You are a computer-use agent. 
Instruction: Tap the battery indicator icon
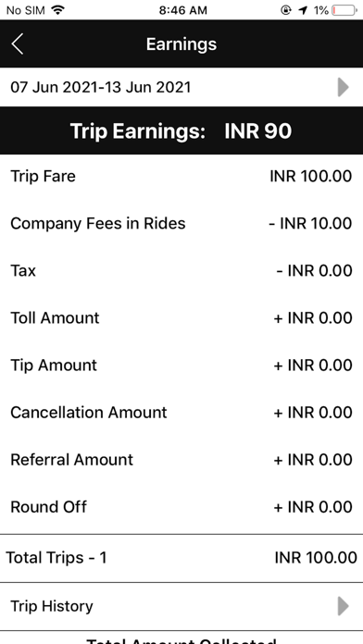pos(344,10)
